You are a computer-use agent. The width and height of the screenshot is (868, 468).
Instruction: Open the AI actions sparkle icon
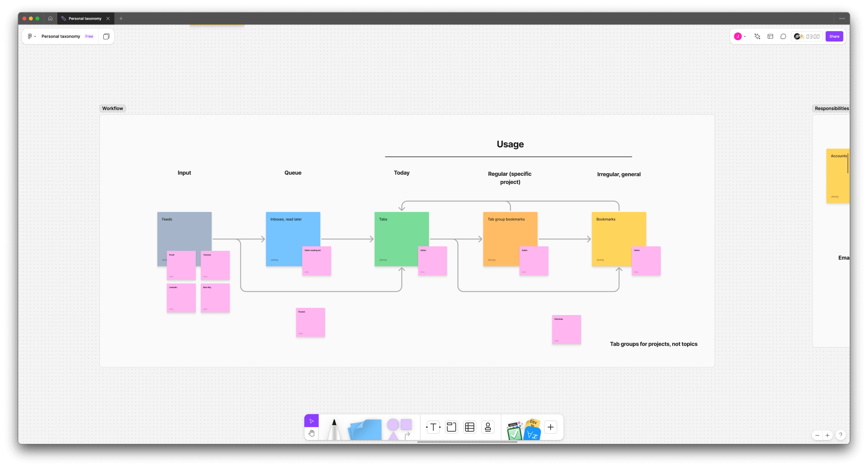[757, 36]
